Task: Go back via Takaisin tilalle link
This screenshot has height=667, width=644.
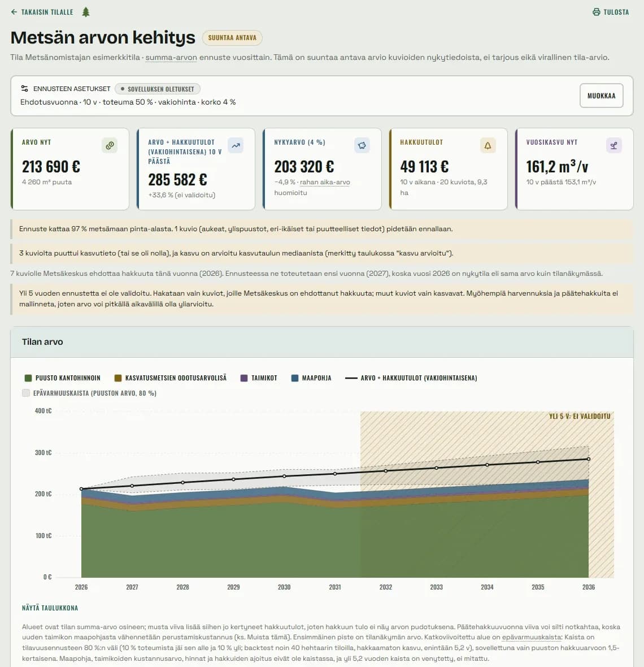Action: (x=42, y=12)
